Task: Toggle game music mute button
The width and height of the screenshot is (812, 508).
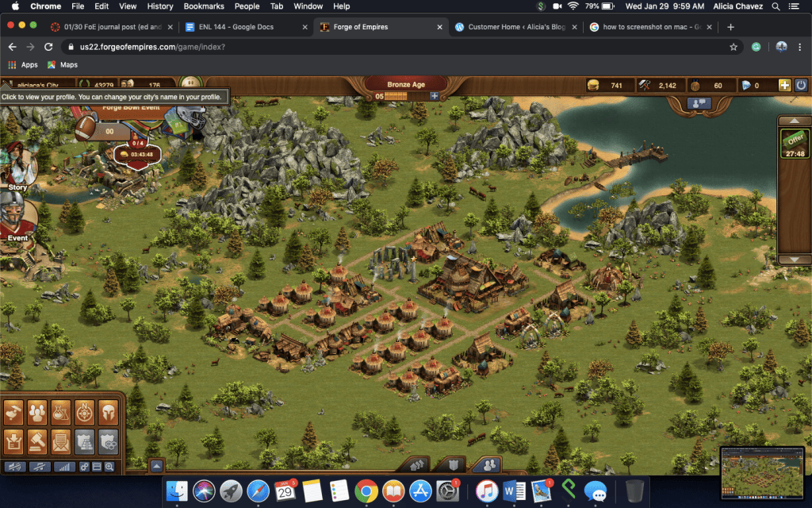Action: coord(40,467)
